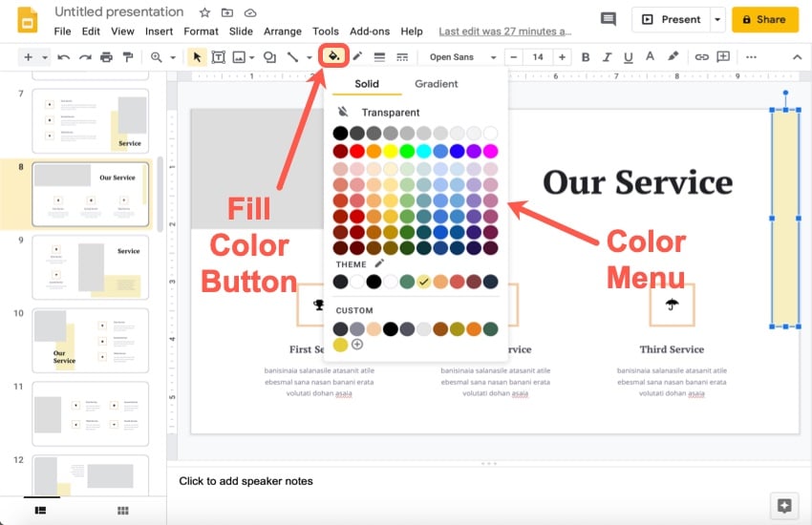Click the Share button
The width and height of the screenshot is (812, 525).
click(x=765, y=19)
